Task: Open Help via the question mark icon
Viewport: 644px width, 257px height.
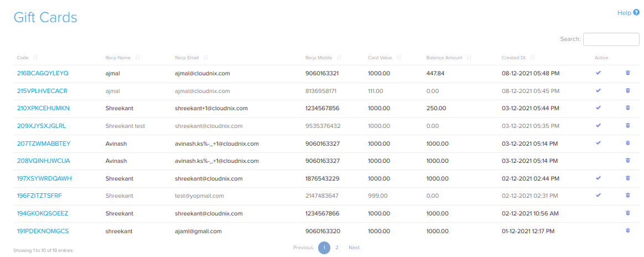Action: (x=636, y=12)
